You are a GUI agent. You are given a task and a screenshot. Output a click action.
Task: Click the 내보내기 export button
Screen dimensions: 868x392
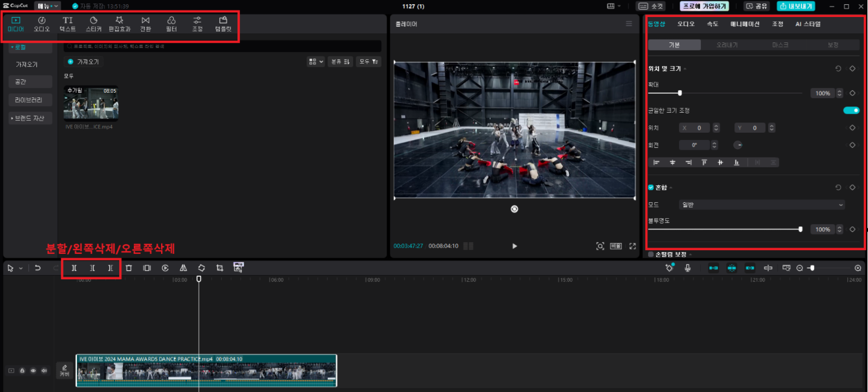796,6
